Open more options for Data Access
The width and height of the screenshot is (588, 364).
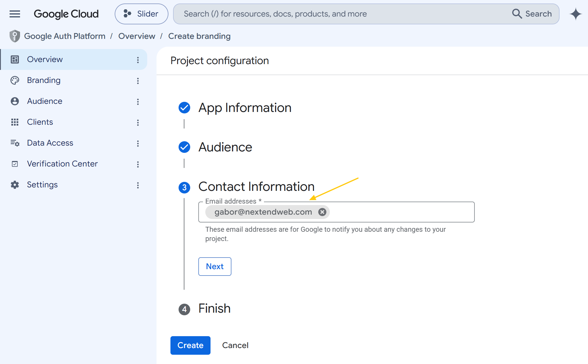click(x=138, y=144)
